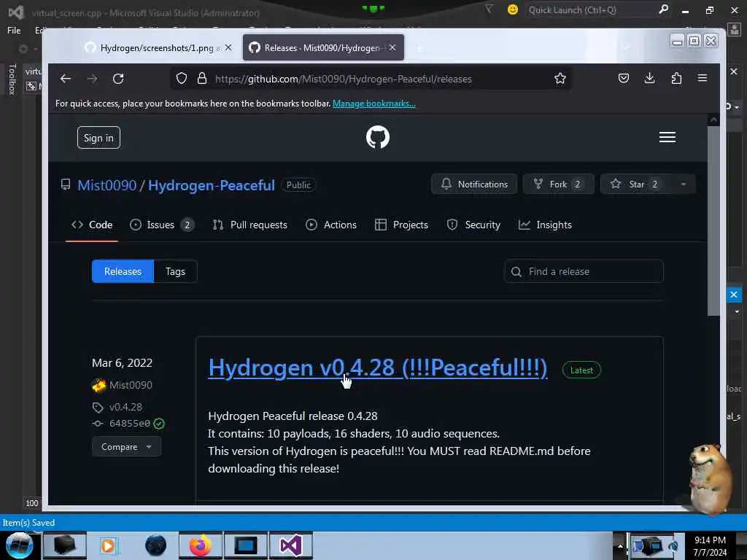747x560 pixels.
Task: Click the page vertical scrollbar thumb
Action: pyautogui.click(x=713, y=222)
